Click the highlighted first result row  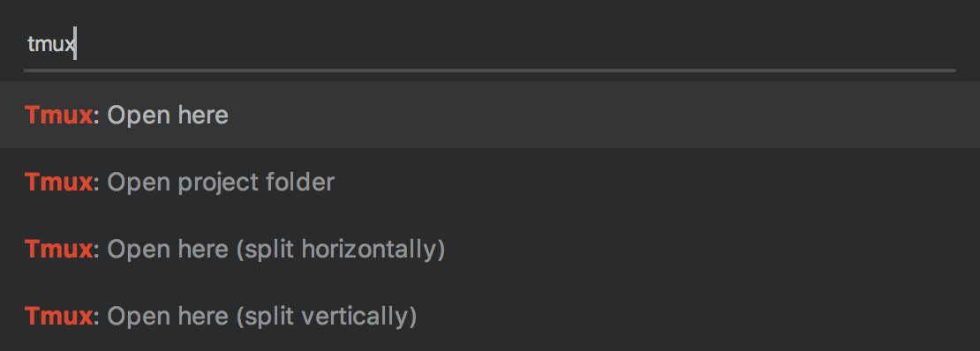(x=490, y=115)
